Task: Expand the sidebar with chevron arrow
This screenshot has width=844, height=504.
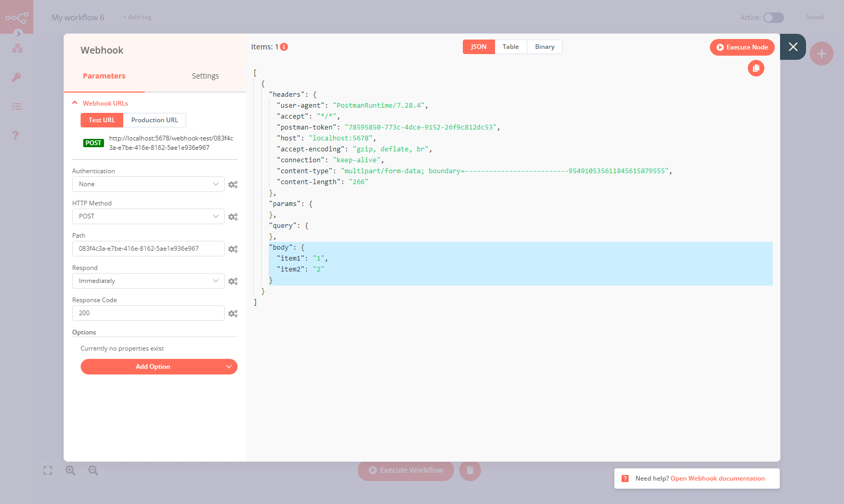Action: coord(19,34)
